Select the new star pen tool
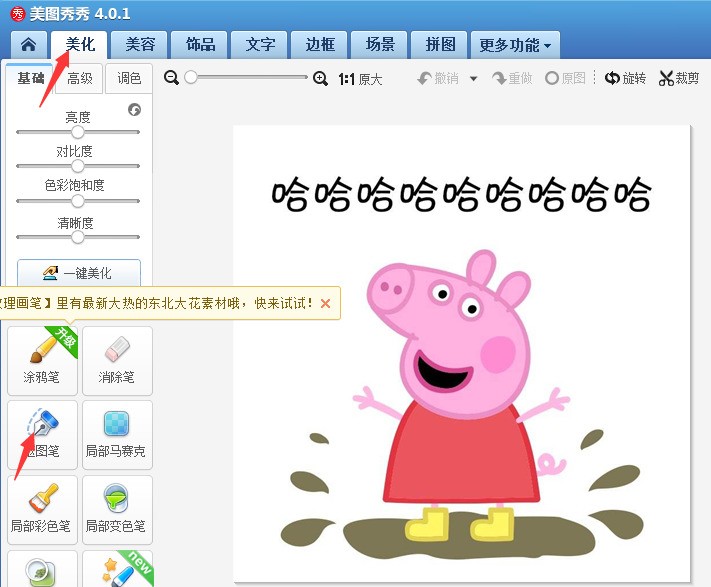 [x=117, y=569]
